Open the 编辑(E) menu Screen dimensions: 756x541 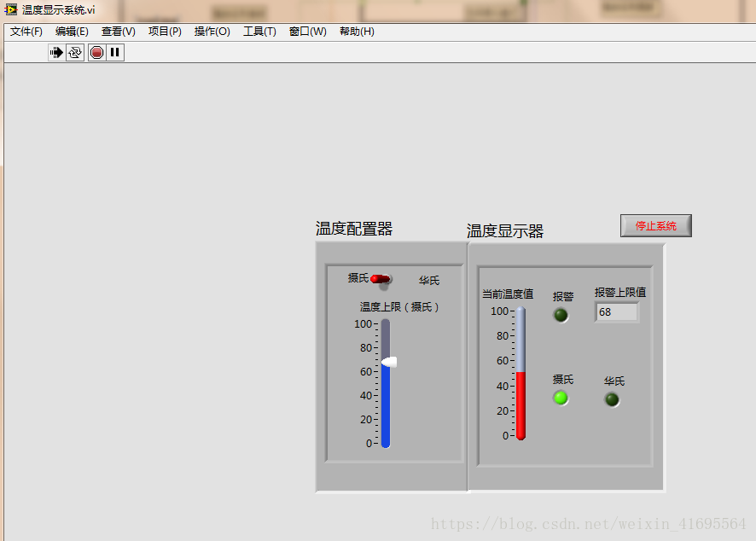[72, 32]
